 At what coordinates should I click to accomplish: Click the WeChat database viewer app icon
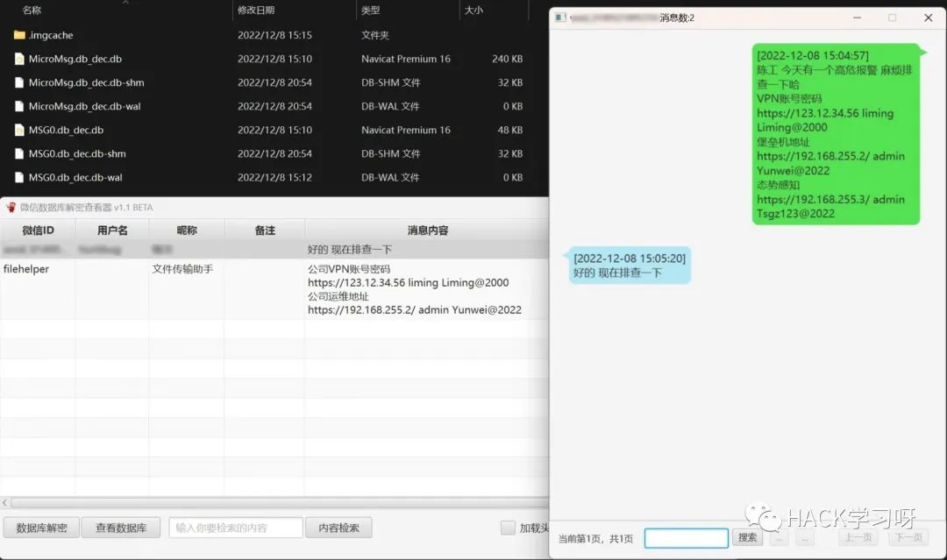[x=11, y=207]
